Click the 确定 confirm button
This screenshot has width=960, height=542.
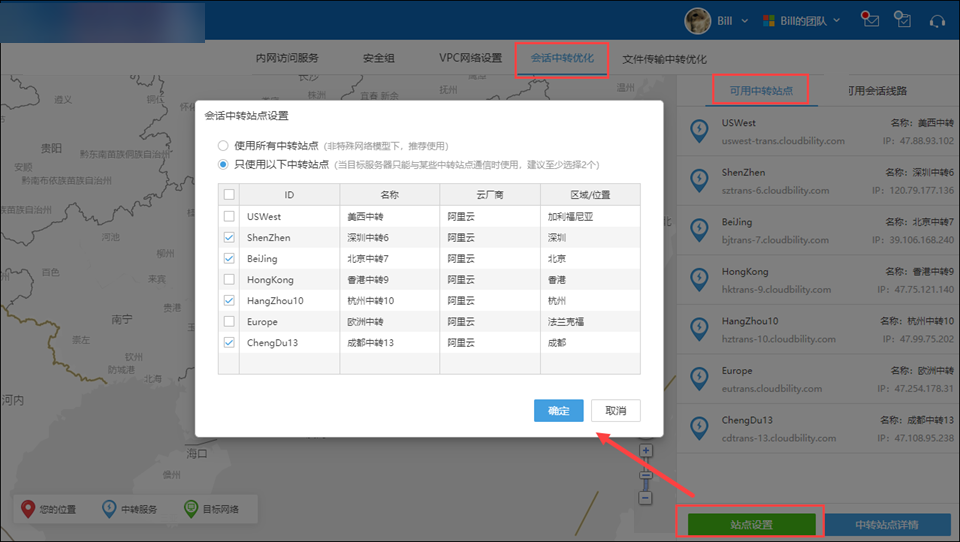[x=558, y=411]
